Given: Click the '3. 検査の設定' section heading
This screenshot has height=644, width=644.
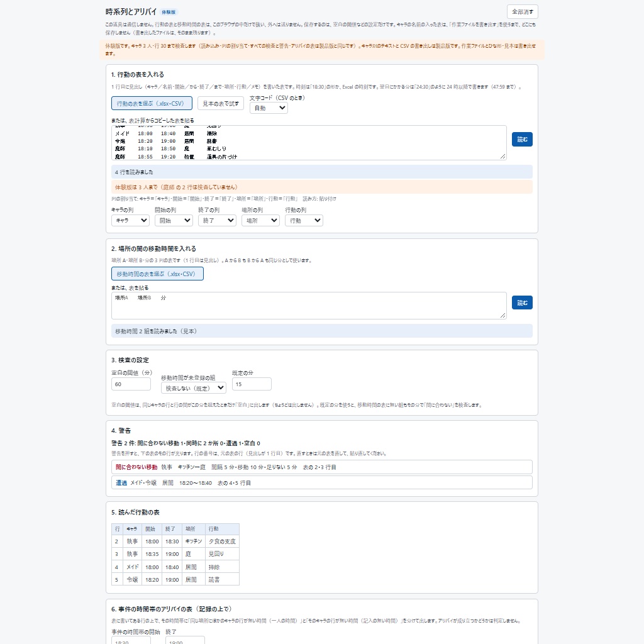Looking at the screenshot, I should pyautogui.click(x=130, y=360).
